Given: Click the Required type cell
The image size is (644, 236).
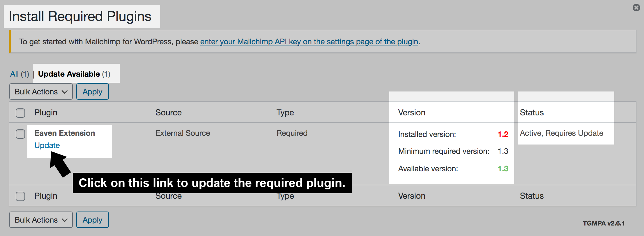Looking at the screenshot, I should click(292, 133).
